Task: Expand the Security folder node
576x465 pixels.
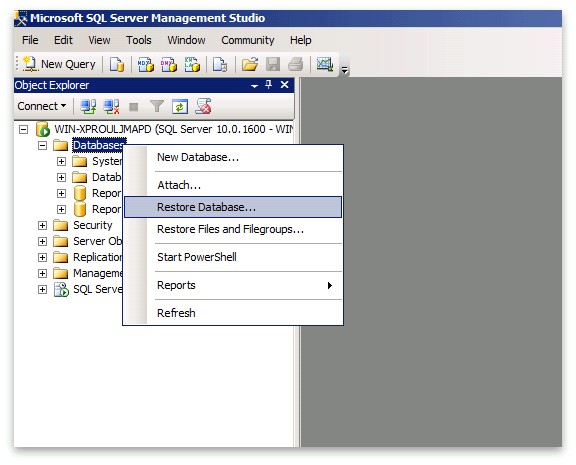Action: point(43,225)
